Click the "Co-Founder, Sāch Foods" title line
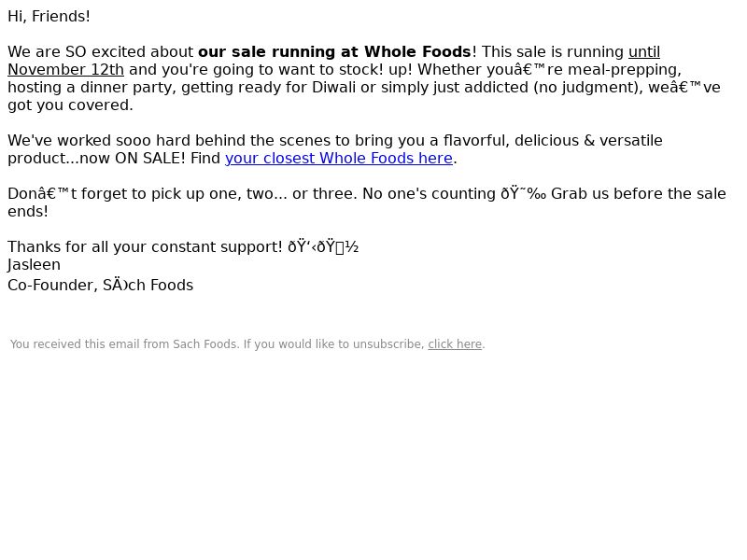 [101, 285]
